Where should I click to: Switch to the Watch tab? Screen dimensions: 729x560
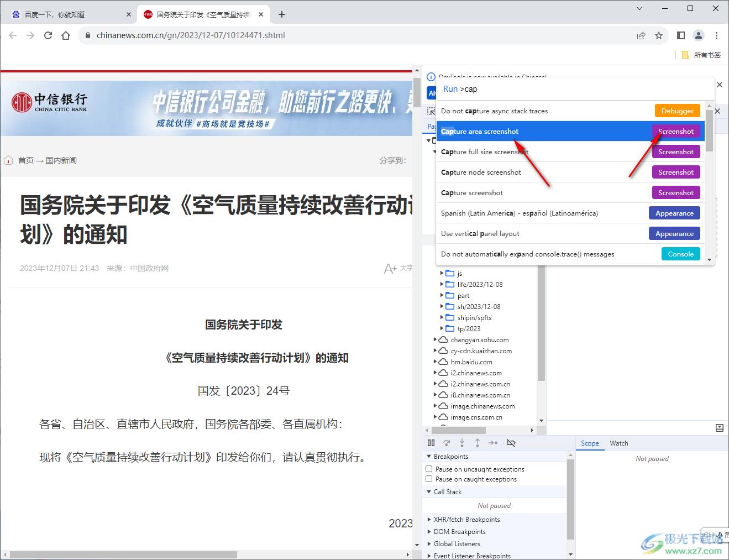coord(619,443)
